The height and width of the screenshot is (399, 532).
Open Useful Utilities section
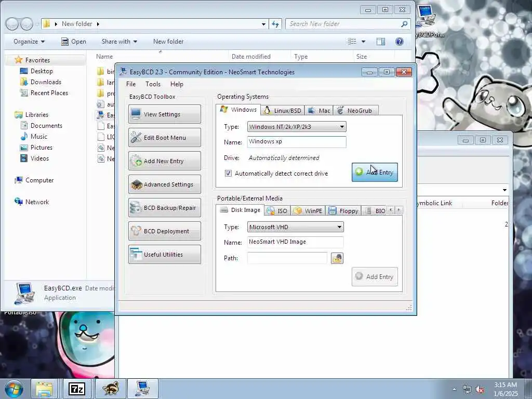(165, 255)
